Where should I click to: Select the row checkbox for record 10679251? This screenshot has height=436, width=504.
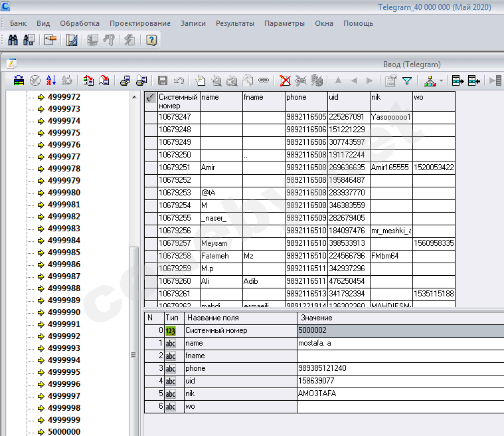click(151, 167)
